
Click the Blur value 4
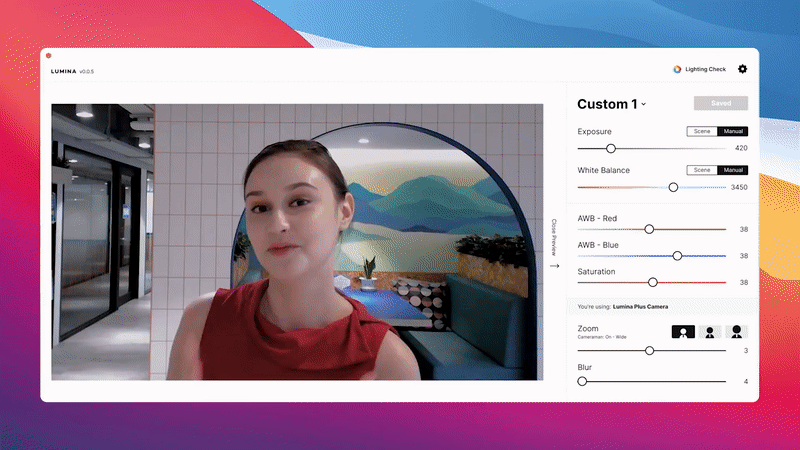click(x=746, y=381)
